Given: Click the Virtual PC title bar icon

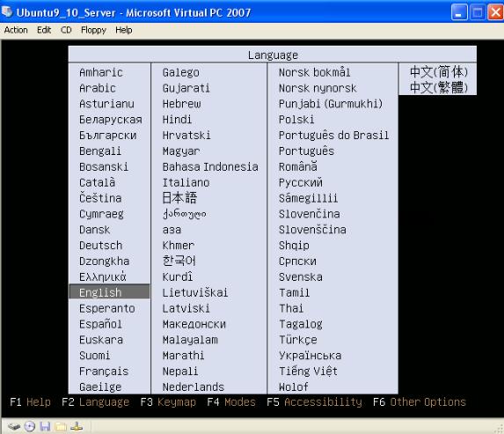Looking at the screenshot, I should click(7, 11).
